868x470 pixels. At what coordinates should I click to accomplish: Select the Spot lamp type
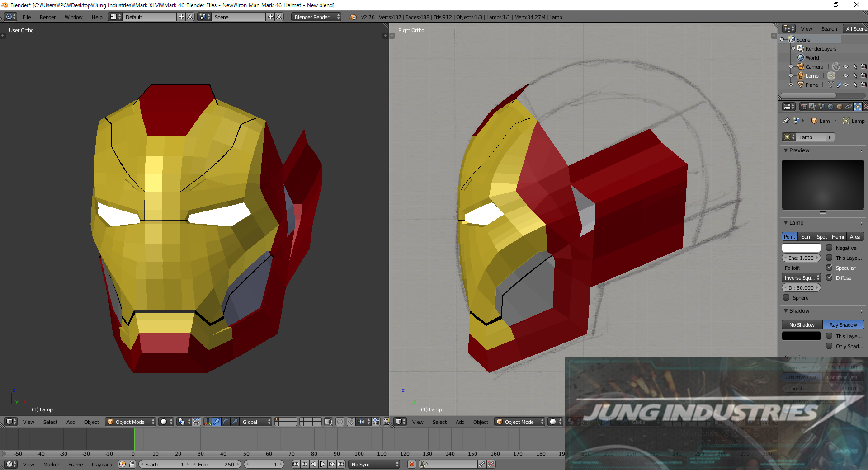click(822, 236)
